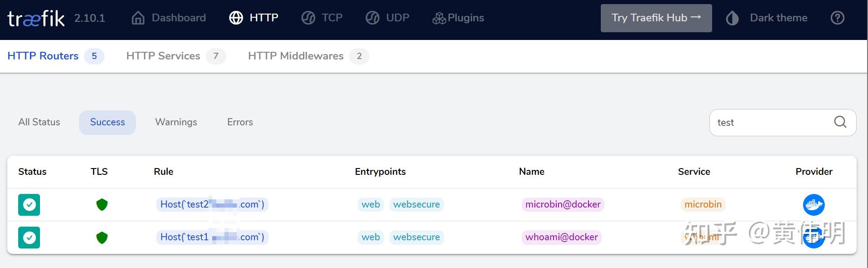This screenshot has width=868, height=268.
Task: Switch to the HTTP Services tab
Action: click(x=163, y=56)
